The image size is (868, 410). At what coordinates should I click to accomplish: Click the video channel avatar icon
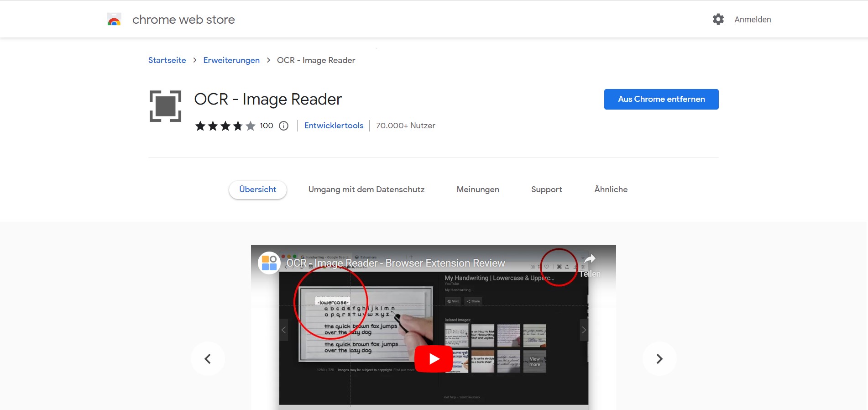(269, 263)
